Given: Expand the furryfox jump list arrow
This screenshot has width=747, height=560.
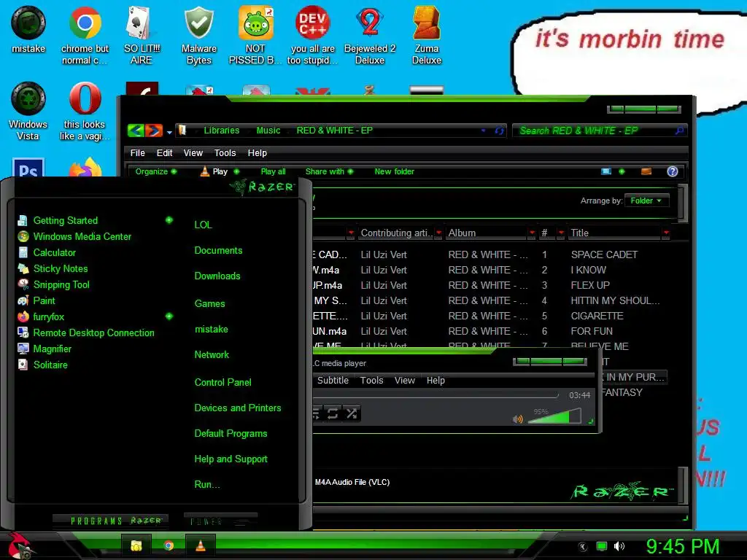Looking at the screenshot, I should tap(169, 316).
